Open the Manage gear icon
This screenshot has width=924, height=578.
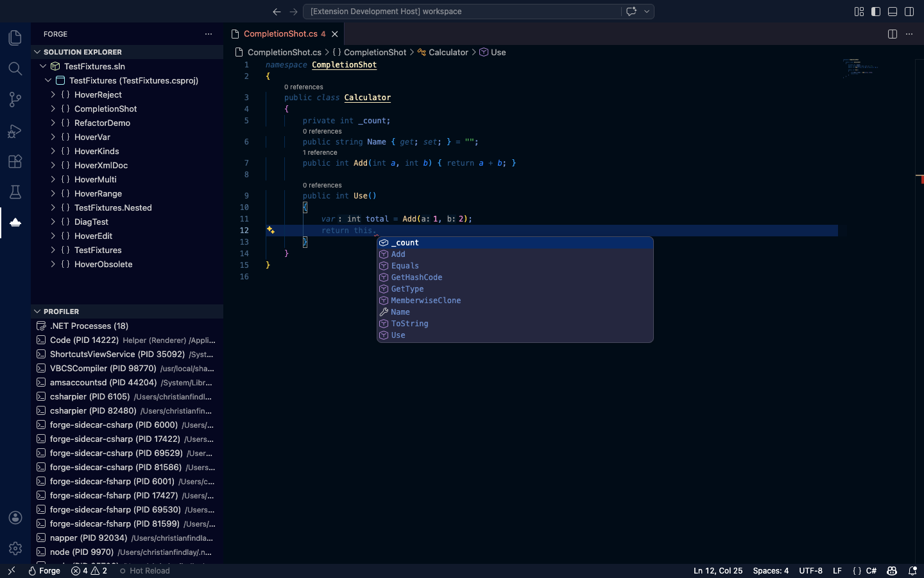[15, 548]
